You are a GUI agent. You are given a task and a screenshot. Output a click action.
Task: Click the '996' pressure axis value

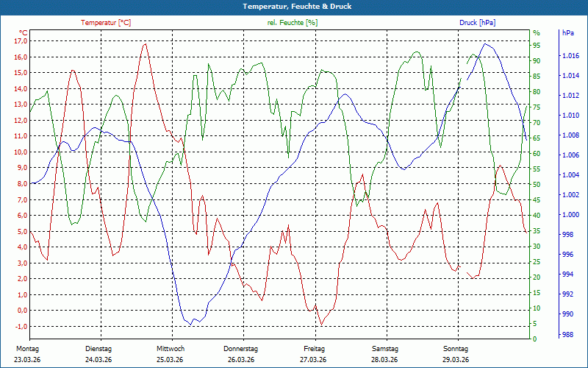coord(567,255)
